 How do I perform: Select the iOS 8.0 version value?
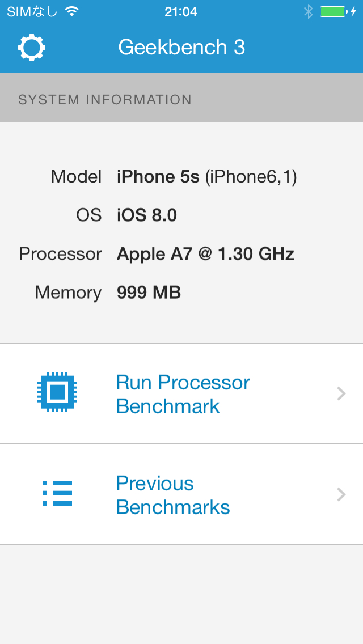pyautogui.click(x=147, y=215)
